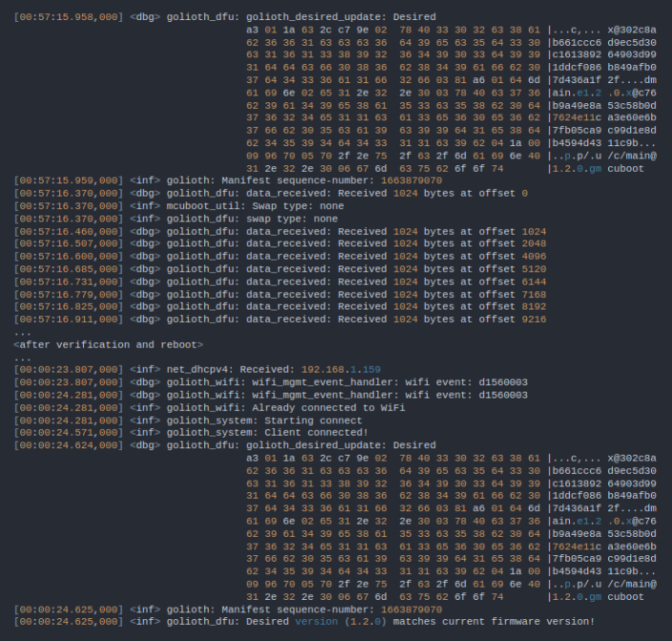
Task: Select the golioth_dfu 'swap type: none' line
Action: click(276, 218)
